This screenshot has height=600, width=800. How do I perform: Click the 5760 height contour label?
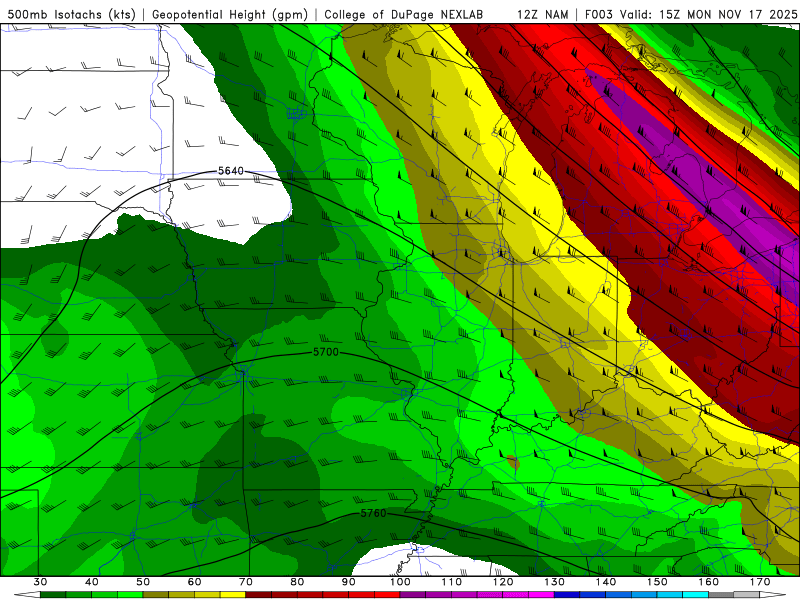373,513
